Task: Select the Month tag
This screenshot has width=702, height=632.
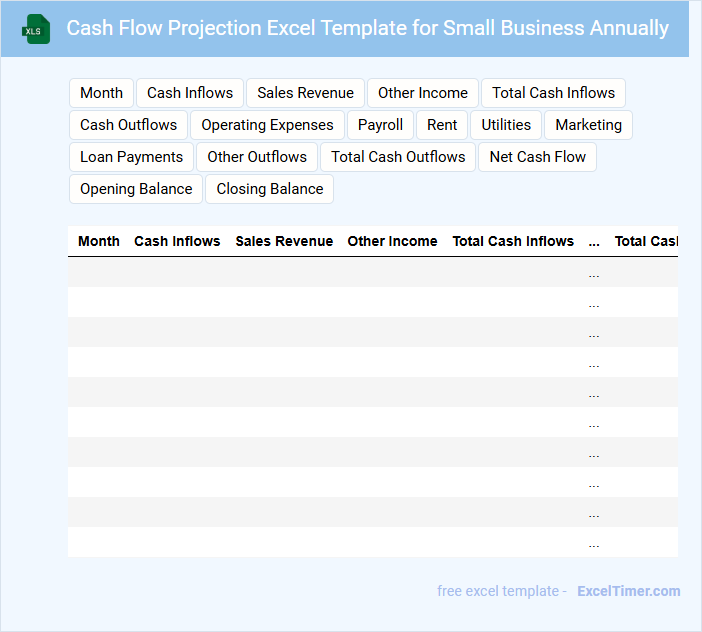Action: click(x=101, y=93)
